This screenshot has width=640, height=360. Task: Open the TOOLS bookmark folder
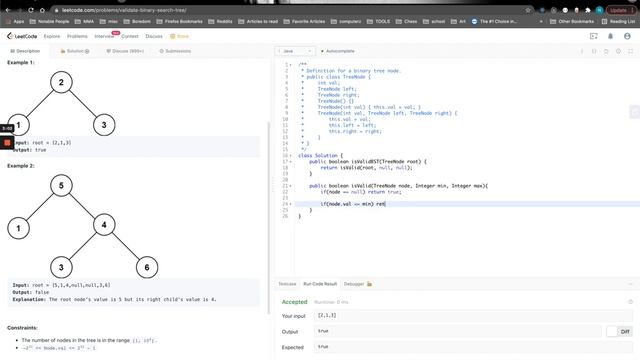click(x=379, y=21)
